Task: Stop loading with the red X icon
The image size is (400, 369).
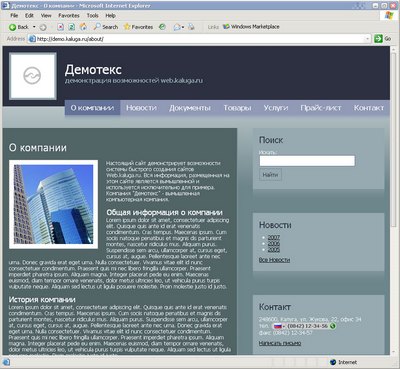Action: pyautogui.click(x=61, y=27)
